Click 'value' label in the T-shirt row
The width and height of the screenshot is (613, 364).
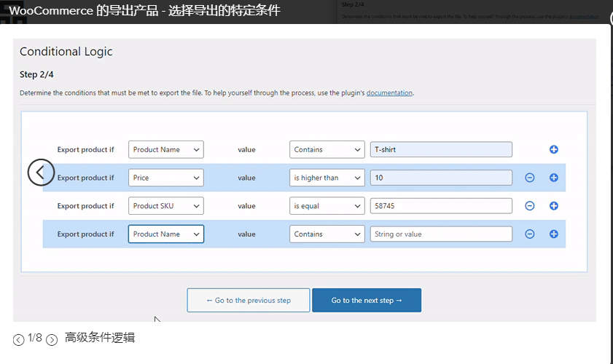[x=246, y=149]
